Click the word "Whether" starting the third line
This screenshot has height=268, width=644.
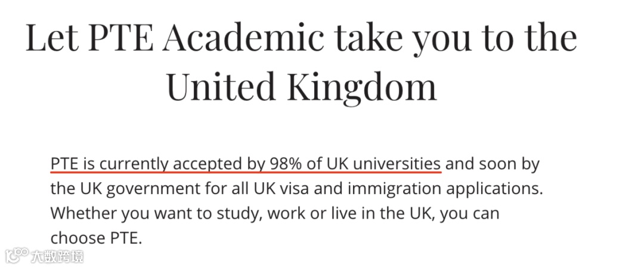pos(82,213)
